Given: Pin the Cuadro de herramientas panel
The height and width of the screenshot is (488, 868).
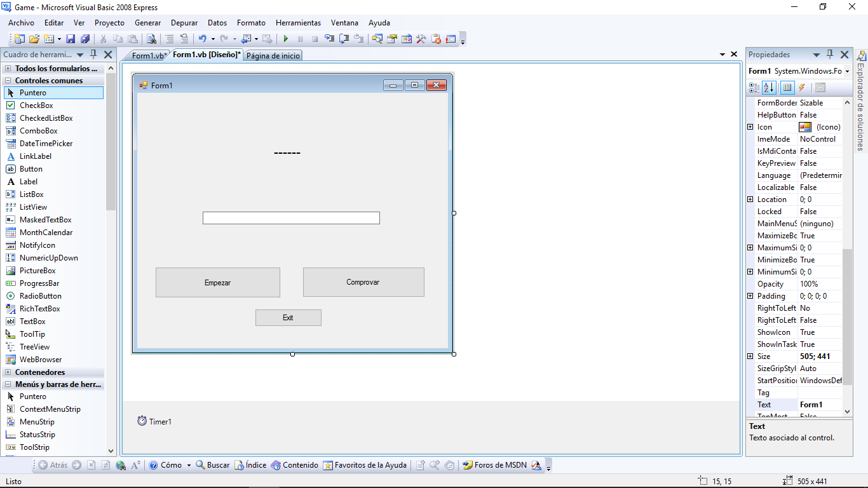Looking at the screenshot, I should tap(93, 55).
